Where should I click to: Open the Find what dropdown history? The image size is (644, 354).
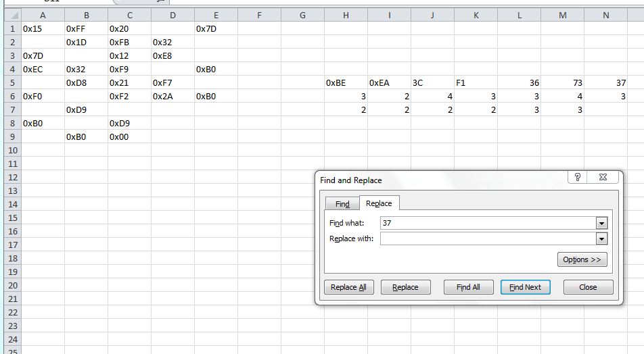tap(601, 223)
